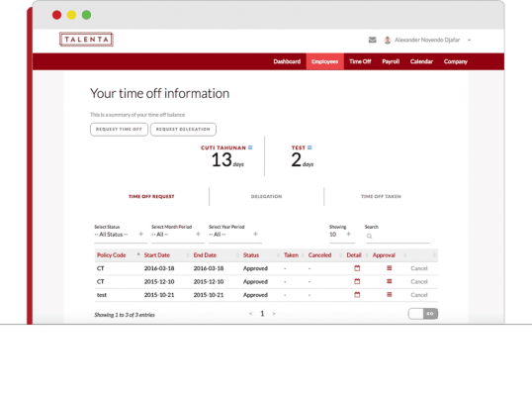532x396 pixels.
Task: Click the Talenta logo
Action: 86,40
